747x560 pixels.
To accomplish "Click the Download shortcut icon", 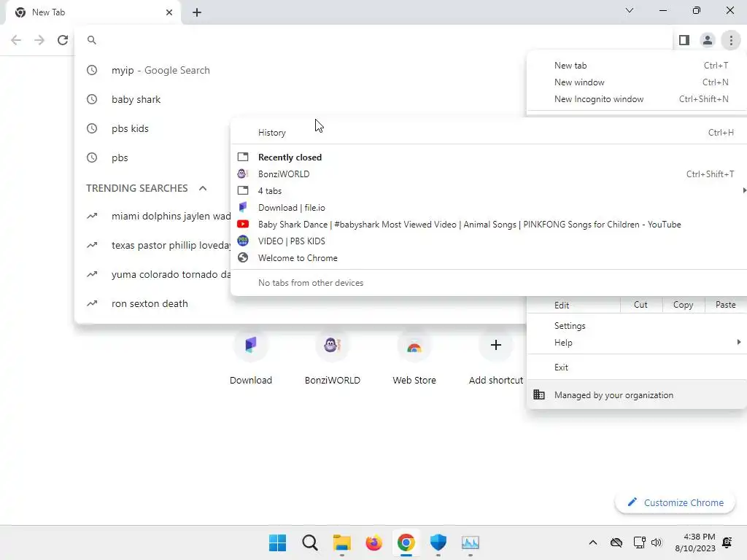I will tap(251, 345).
